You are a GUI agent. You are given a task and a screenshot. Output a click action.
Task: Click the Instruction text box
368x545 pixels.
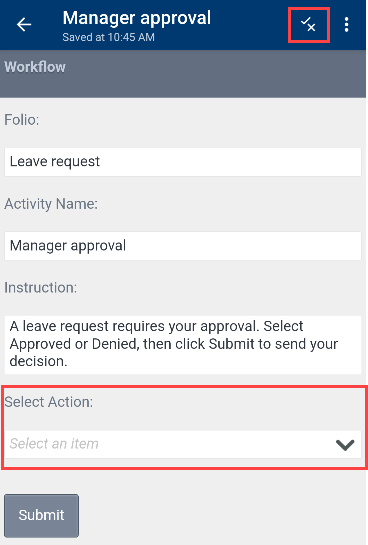tap(183, 344)
